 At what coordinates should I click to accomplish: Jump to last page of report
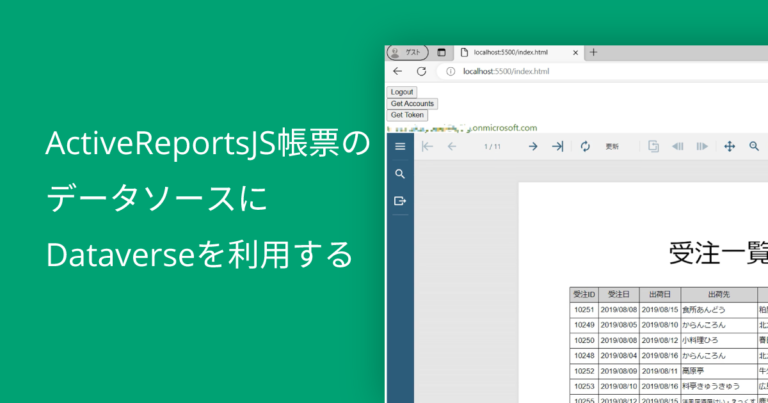[x=557, y=146]
